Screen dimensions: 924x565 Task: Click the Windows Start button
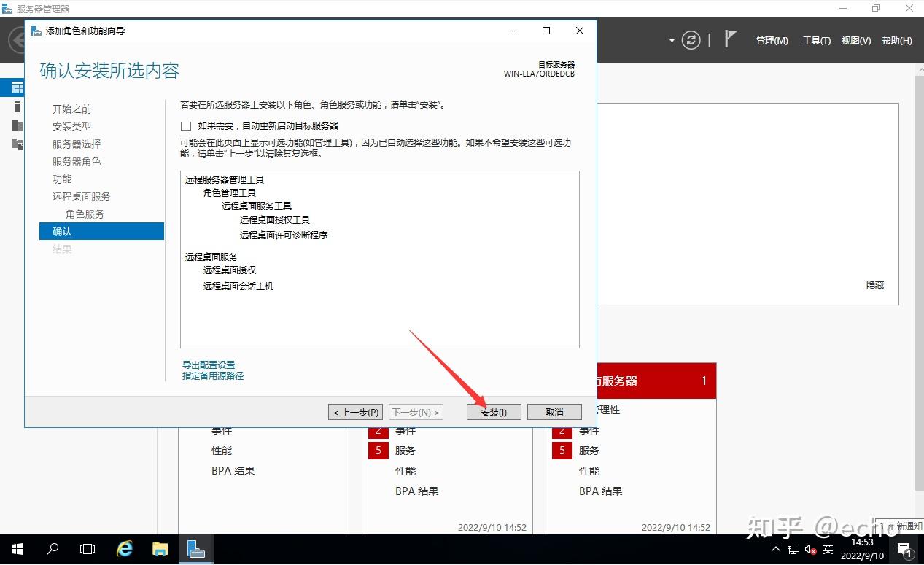15,549
